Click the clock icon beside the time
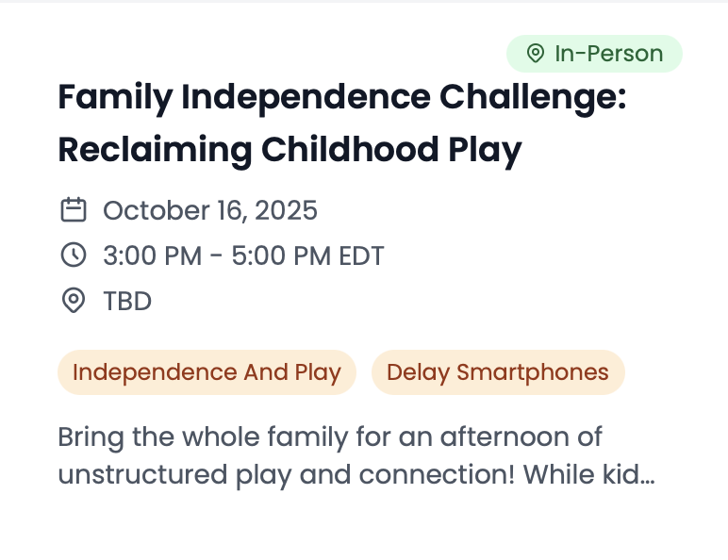This screenshot has height=560, width=728. tap(74, 255)
